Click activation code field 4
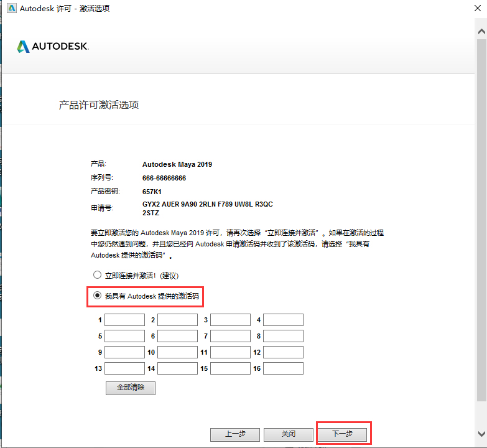The height and width of the screenshot is (448, 487). coord(283,320)
